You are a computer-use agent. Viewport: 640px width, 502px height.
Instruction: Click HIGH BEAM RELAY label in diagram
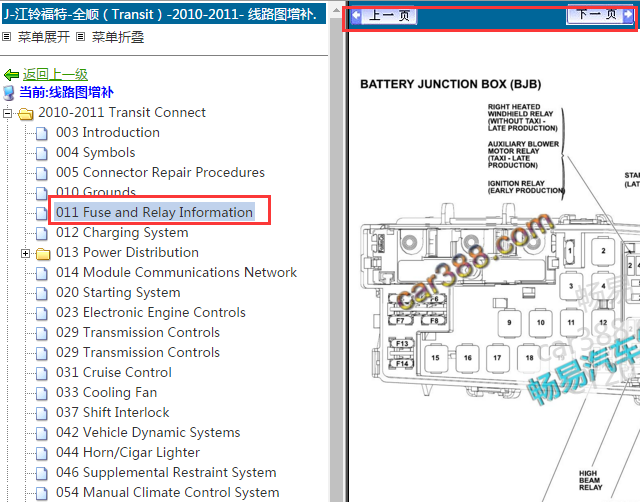pyautogui.click(x=590, y=480)
